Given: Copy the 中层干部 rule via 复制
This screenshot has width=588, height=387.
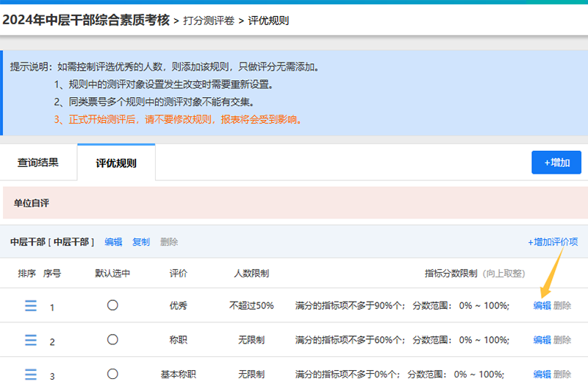Looking at the screenshot, I should click(141, 242).
